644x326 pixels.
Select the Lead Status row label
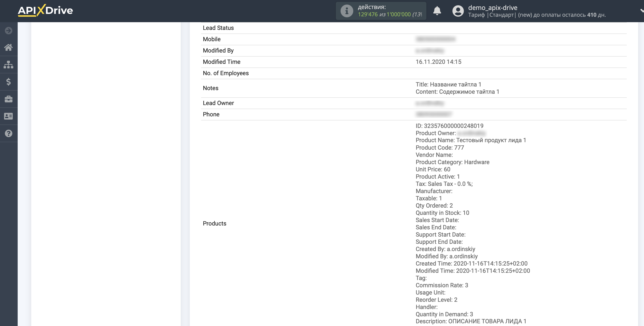pos(218,28)
